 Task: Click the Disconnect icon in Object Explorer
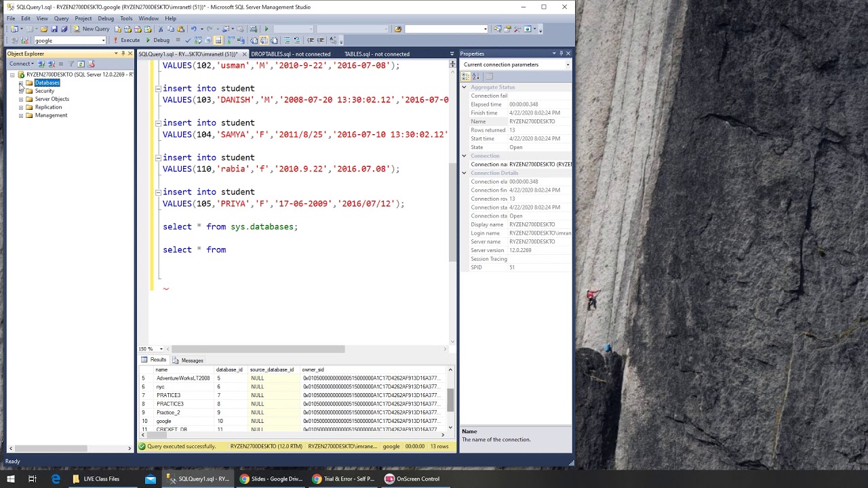point(52,64)
